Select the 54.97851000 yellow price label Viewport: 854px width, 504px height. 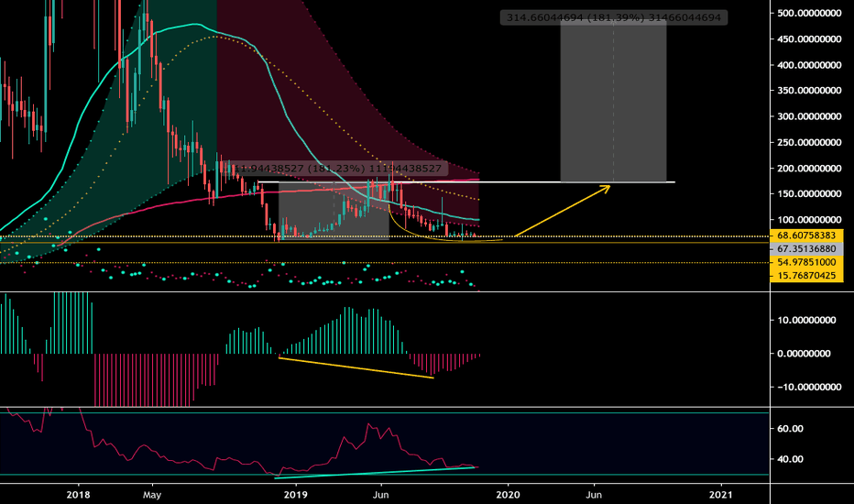click(x=806, y=262)
